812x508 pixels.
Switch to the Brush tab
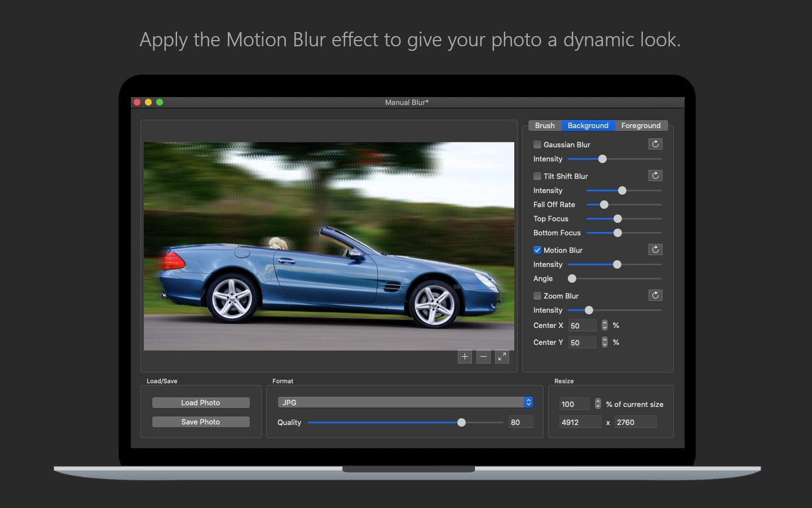pyautogui.click(x=545, y=125)
